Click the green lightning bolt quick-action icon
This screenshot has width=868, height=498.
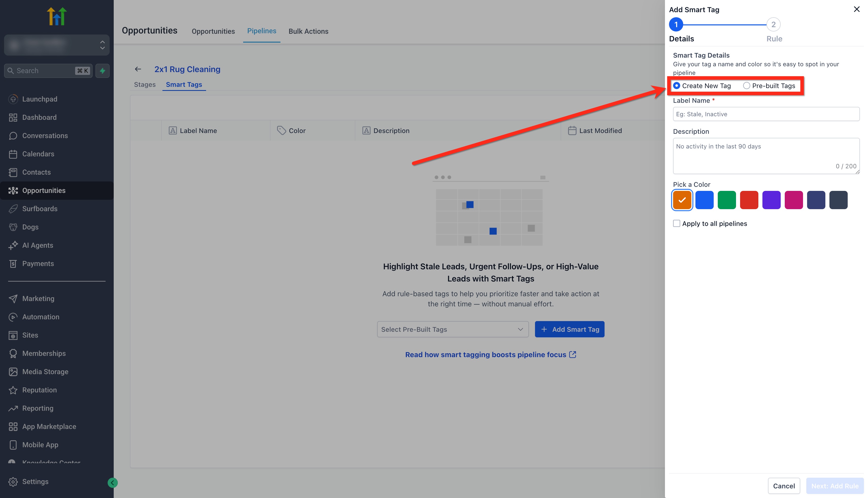click(x=102, y=71)
